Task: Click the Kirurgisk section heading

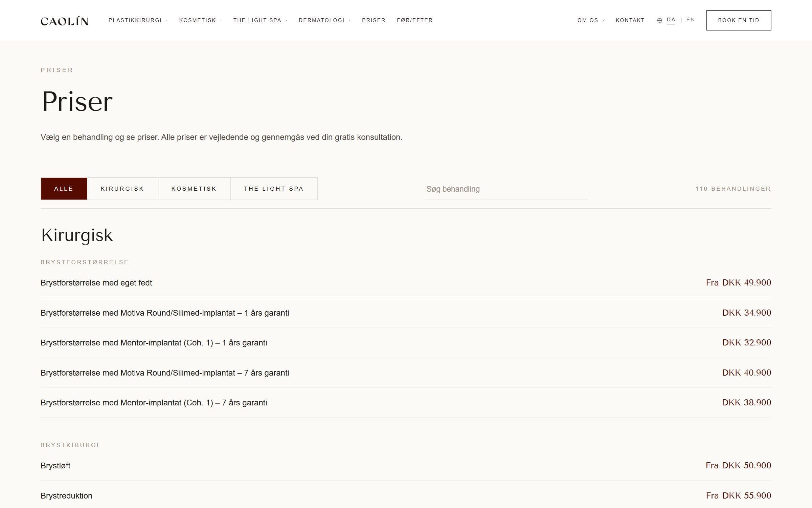Action: (77, 235)
